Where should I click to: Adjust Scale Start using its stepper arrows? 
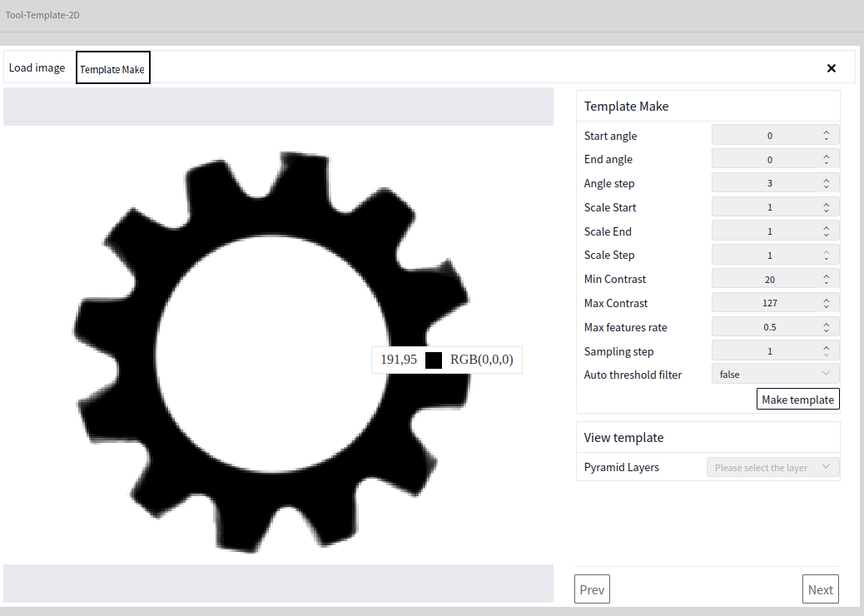pos(826,207)
